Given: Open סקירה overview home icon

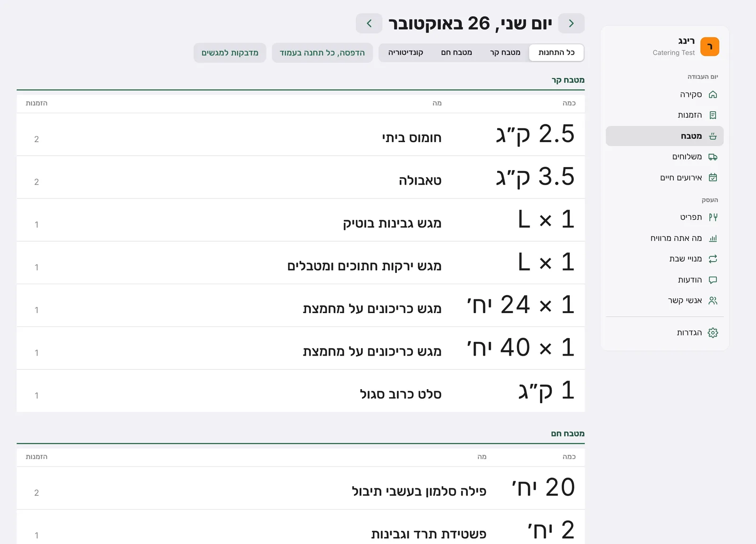Looking at the screenshot, I should 713,94.
